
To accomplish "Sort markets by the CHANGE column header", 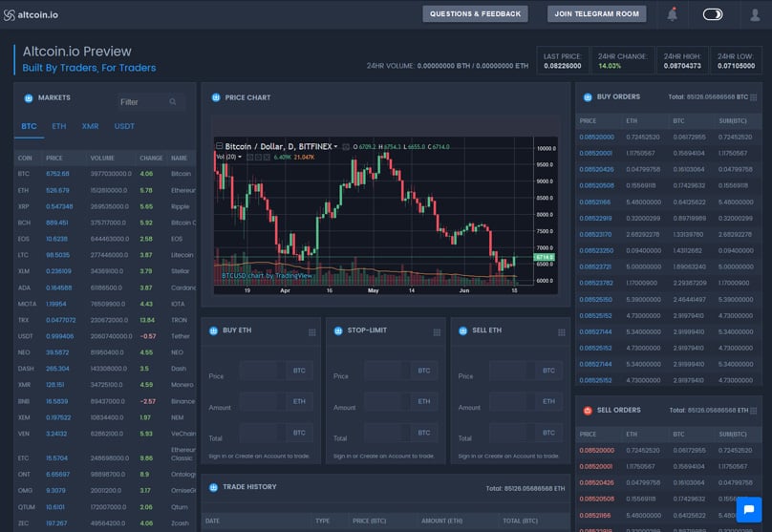I will (151, 158).
